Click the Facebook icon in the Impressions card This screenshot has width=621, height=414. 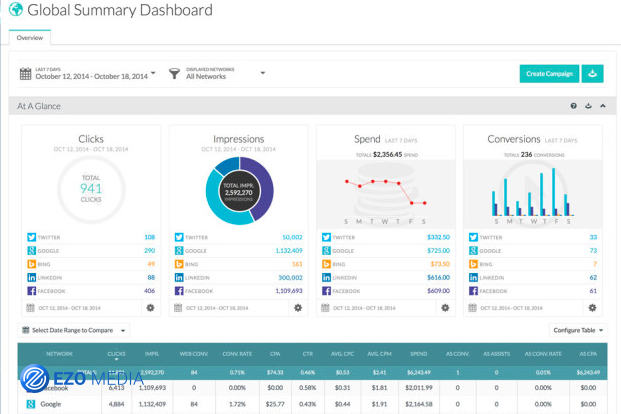point(179,291)
